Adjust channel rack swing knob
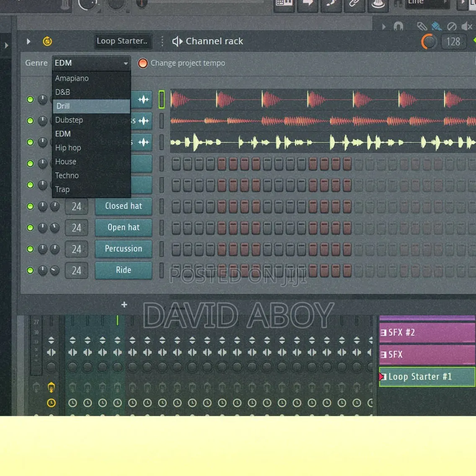This screenshot has width=476, height=476. point(428,41)
